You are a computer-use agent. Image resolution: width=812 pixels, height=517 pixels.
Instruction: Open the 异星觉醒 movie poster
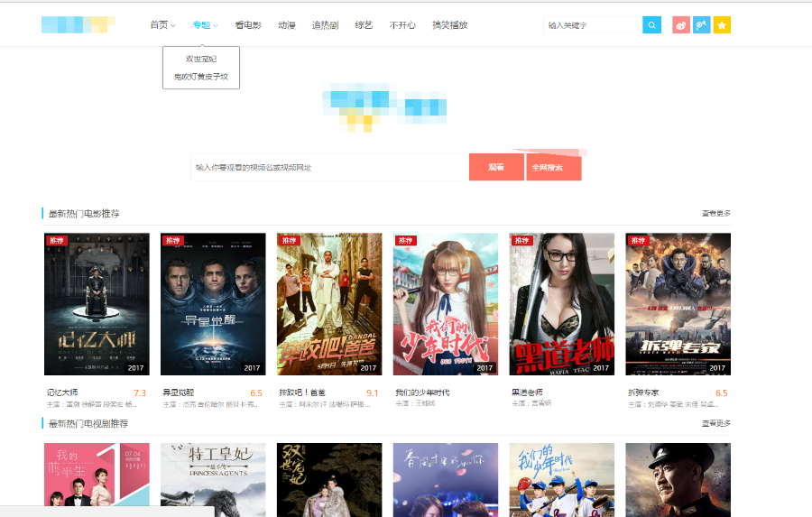coord(213,304)
